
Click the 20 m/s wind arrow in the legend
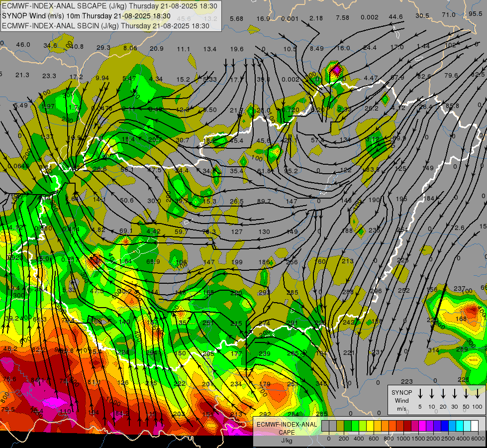[x=443, y=393]
